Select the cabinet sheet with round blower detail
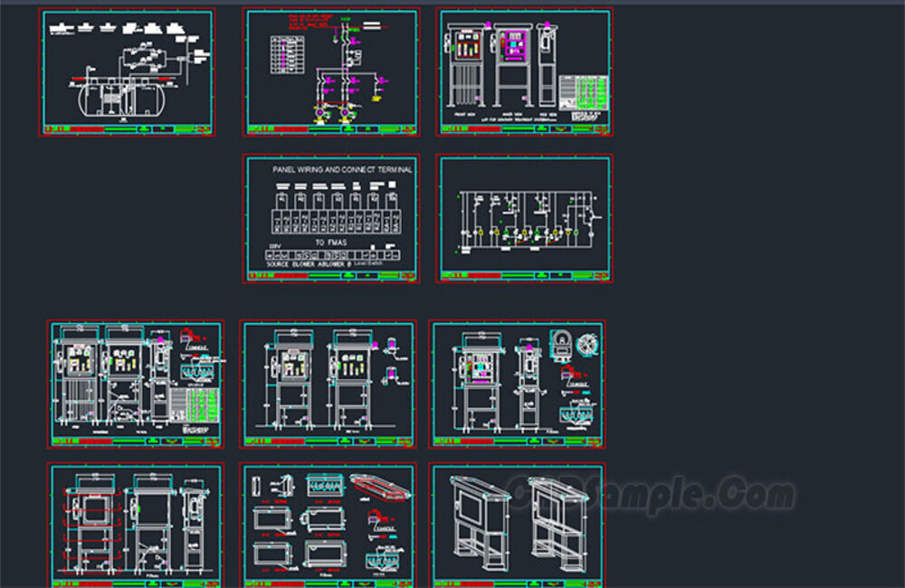This screenshot has height=588, width=905. point(517,384)
